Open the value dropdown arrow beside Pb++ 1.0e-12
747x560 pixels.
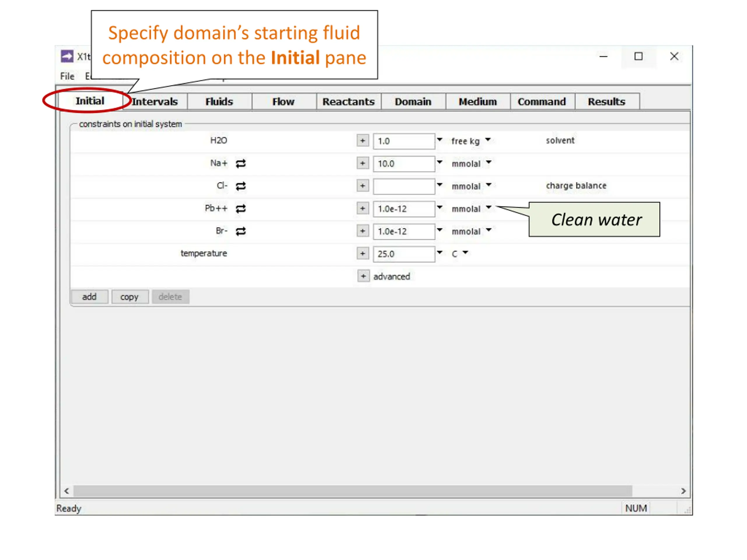pyautogui.click(x=440, y=207)
